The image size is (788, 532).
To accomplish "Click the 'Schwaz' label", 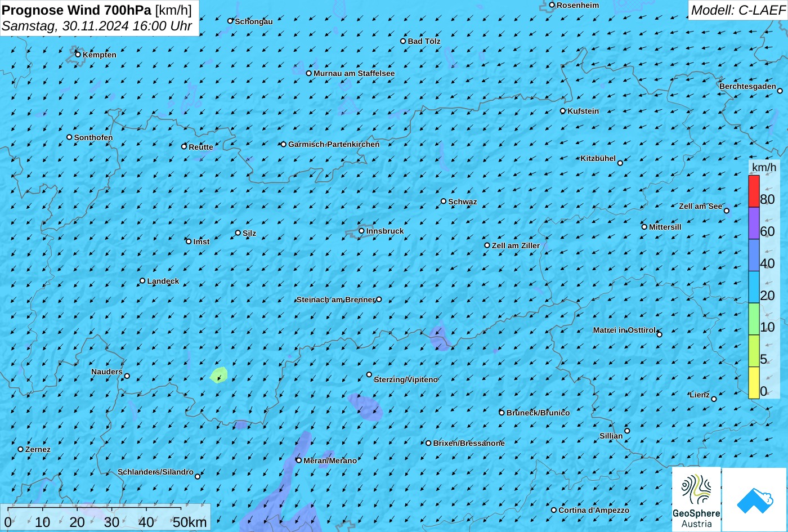I will coord(463,202).
